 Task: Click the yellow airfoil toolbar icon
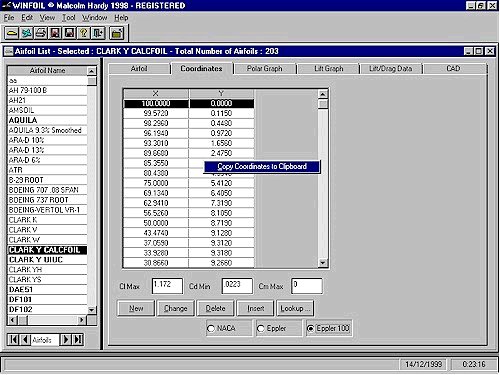coord(12,33)
